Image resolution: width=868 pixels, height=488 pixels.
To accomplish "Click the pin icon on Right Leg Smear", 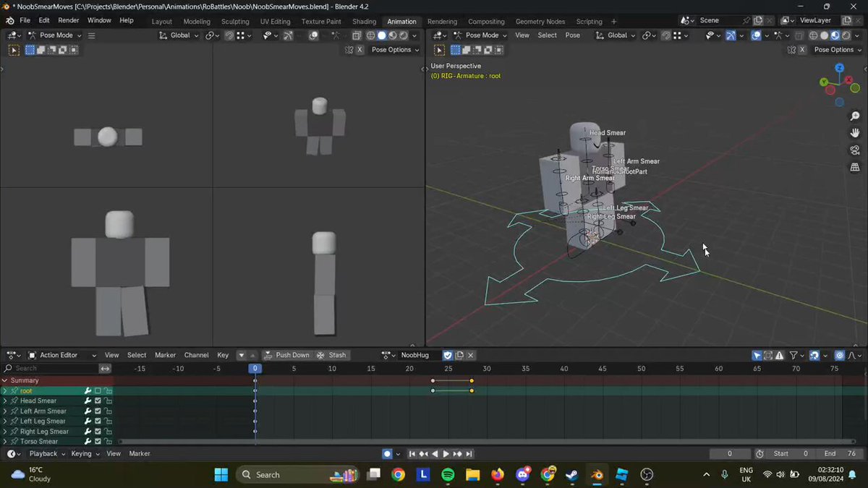I will point(14,432).
